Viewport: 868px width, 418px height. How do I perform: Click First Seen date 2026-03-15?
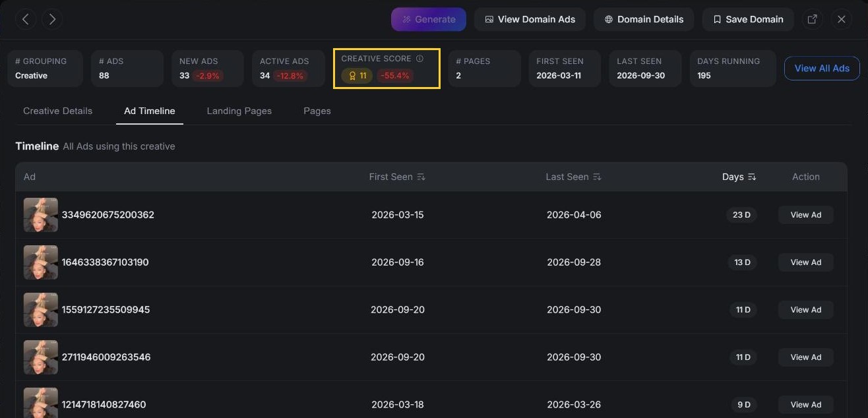tap(398, 215)
